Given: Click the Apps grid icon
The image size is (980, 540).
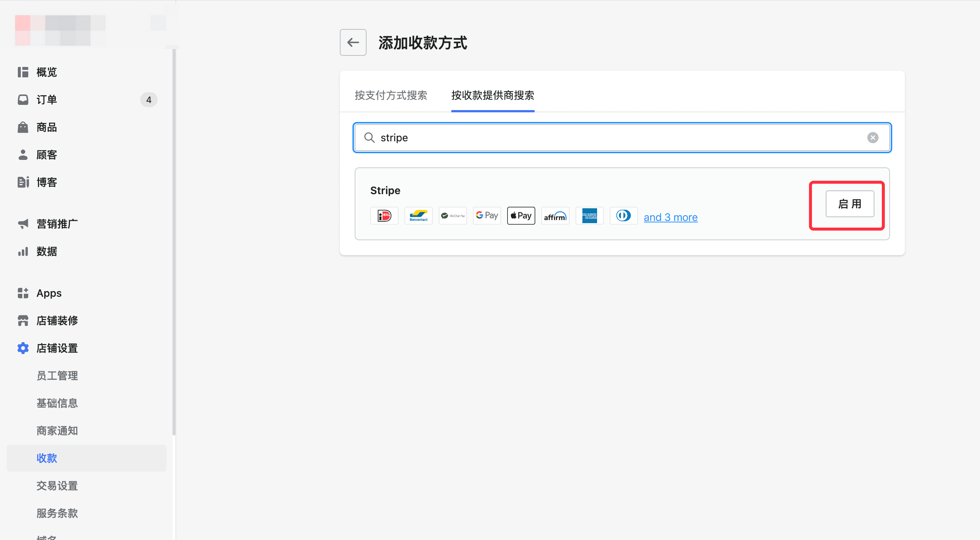Looking at the screenshot, I should tap(23, 293).
